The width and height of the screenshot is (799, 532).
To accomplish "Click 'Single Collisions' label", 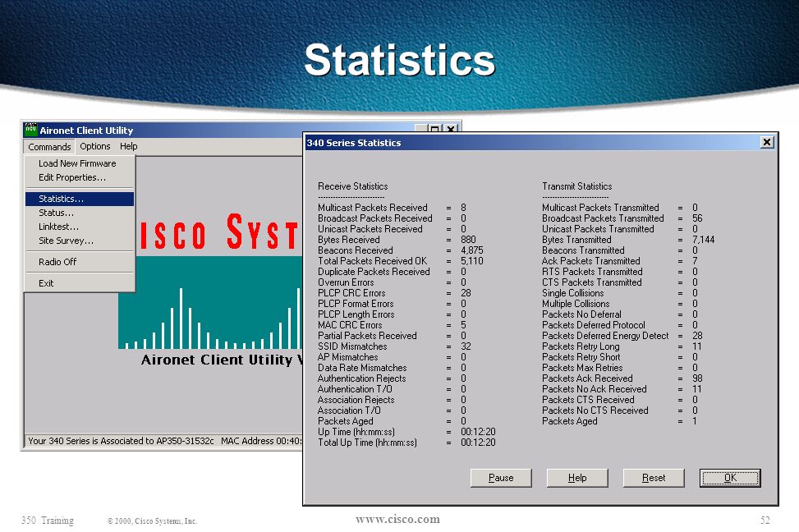I will pos(572,293).
